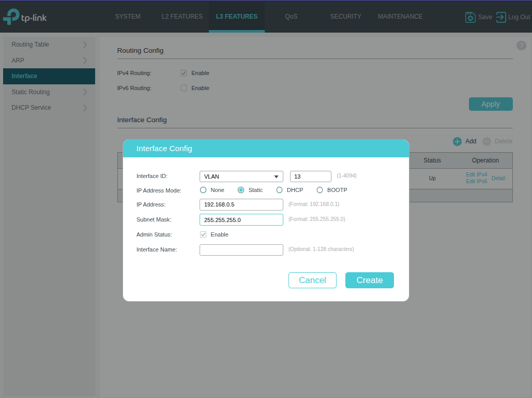Open the Interface ID VLAN dropdown

[241, 176]
